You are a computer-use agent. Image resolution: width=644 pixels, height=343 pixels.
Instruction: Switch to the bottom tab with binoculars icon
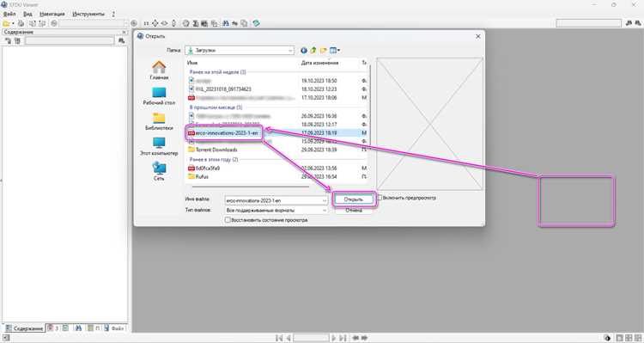78,328
